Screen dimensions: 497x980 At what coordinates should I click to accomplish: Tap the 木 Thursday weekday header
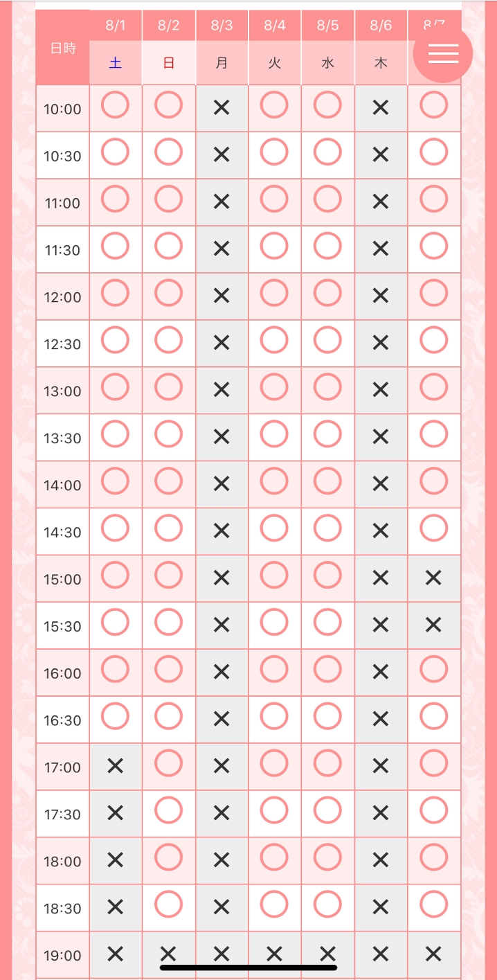[381, 63]
